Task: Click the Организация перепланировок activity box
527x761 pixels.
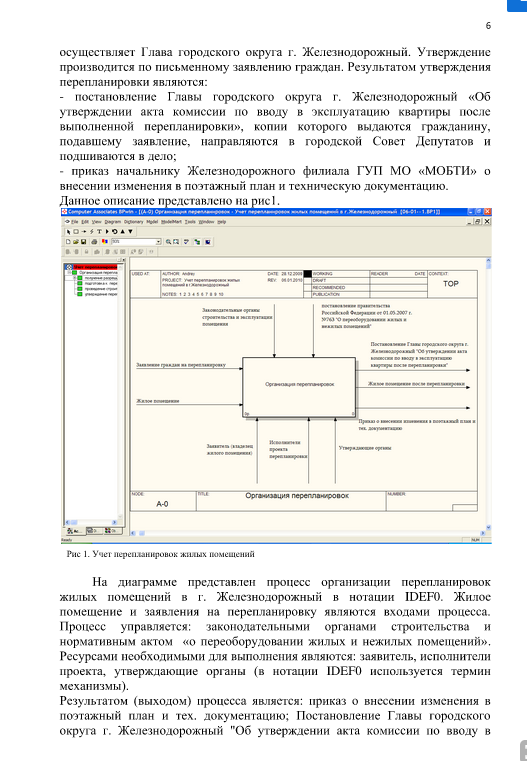Action: [x=299, y=387]
